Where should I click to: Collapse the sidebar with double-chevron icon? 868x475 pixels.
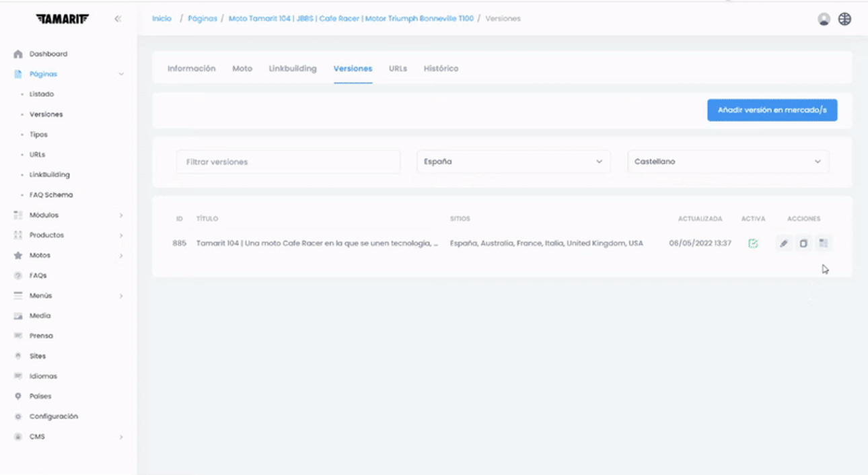coord(118,19)
